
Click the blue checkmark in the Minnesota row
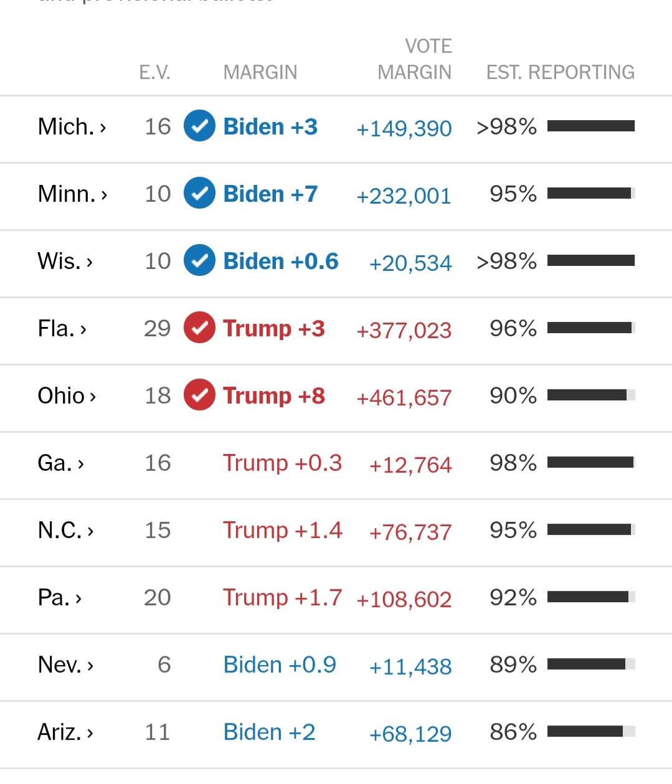(x=199, y=193)
